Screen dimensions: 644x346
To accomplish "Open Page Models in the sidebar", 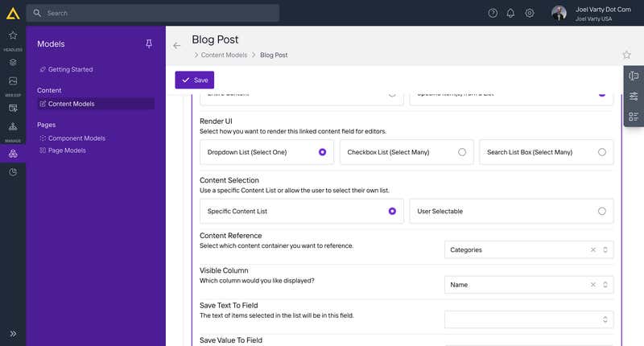I will (66, 150).
